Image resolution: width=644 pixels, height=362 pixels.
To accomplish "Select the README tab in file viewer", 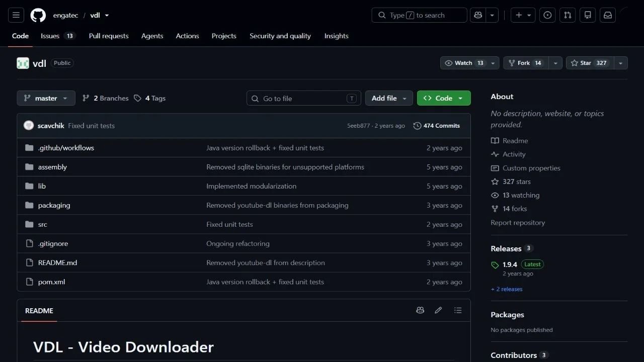I will tap(39, 311).
